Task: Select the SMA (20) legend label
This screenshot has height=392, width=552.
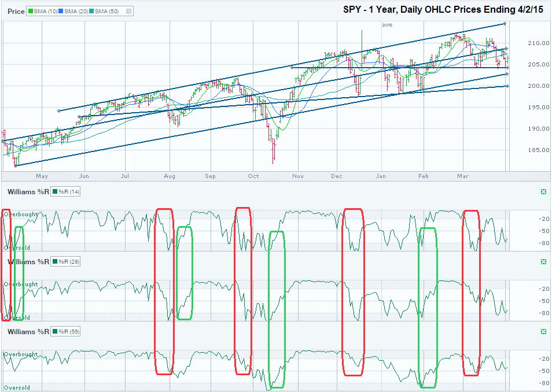Action: (x=76, y=12)
